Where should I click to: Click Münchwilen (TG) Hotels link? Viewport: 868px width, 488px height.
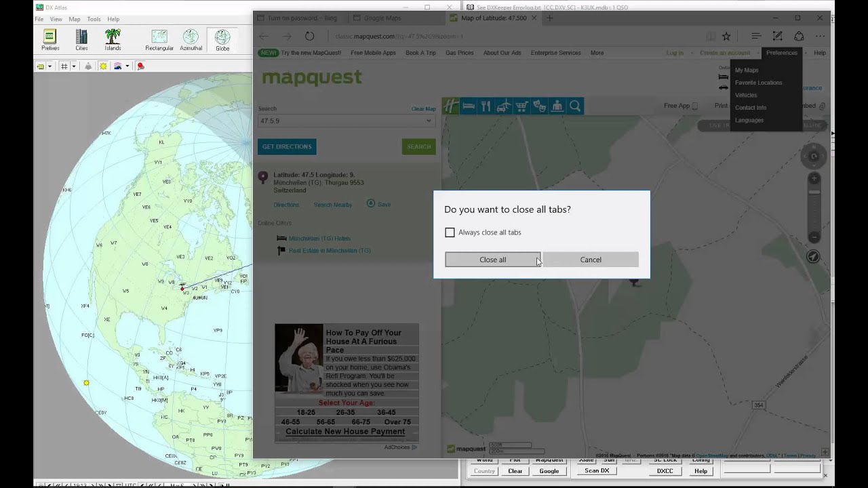pos(319,239)
